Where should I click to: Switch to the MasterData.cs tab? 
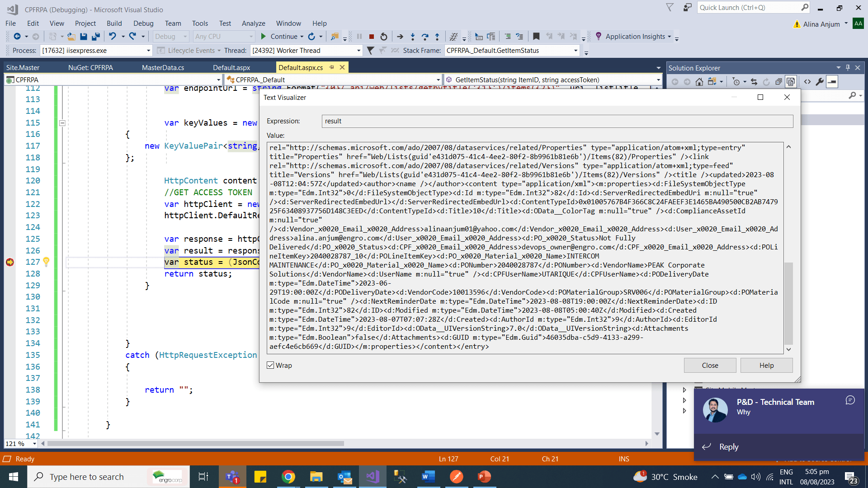(163, 67)
